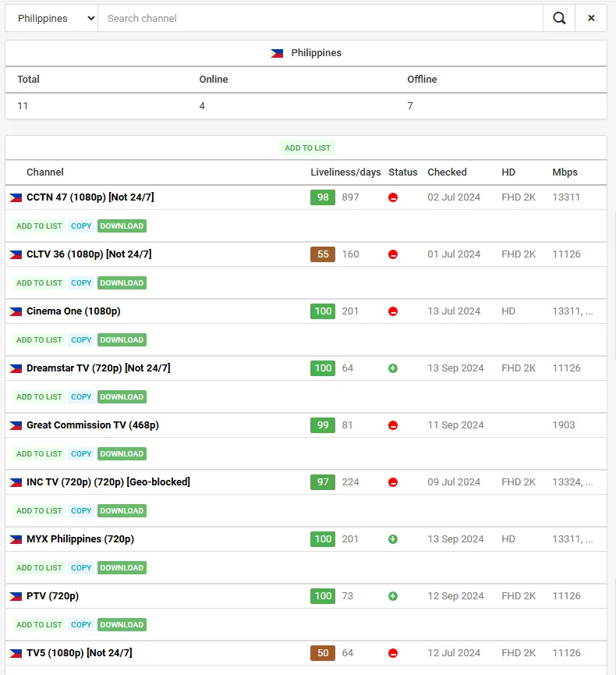
Task: Click the red status icon for TV5
Action: click(x=393, y=653)
